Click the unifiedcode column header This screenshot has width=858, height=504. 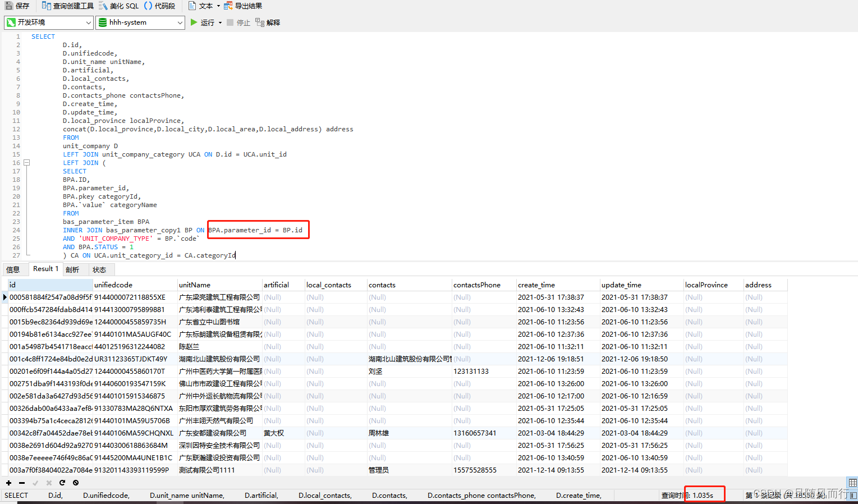coord(135,285)
